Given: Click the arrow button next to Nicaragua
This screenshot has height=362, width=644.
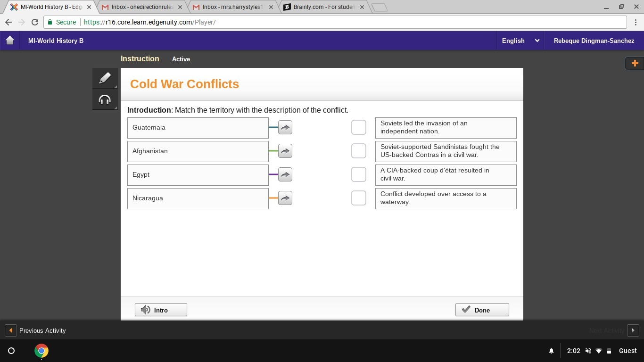Looking at the screenshot, I should point(285,198).
